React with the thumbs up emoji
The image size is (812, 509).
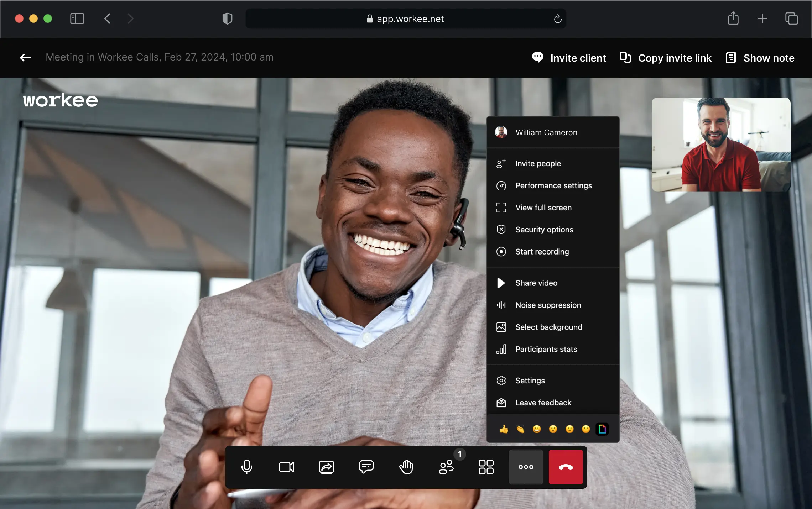tap(503, 429)
